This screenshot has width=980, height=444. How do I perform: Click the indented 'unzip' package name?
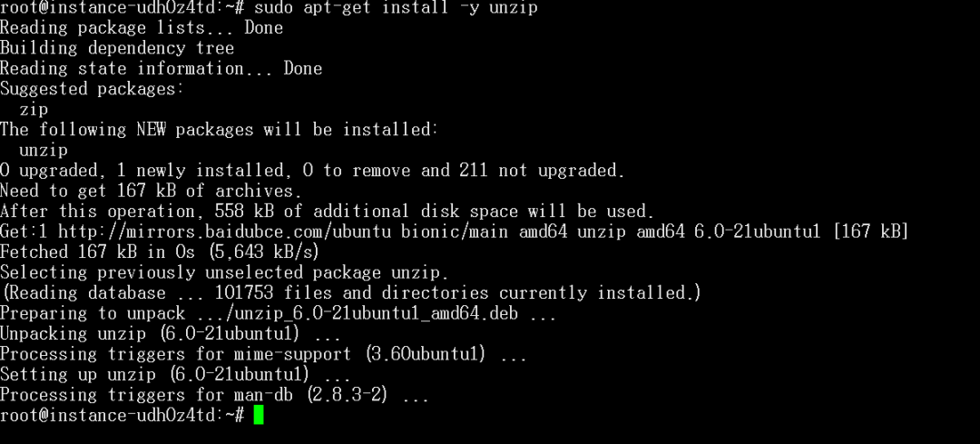pos(44,151)
